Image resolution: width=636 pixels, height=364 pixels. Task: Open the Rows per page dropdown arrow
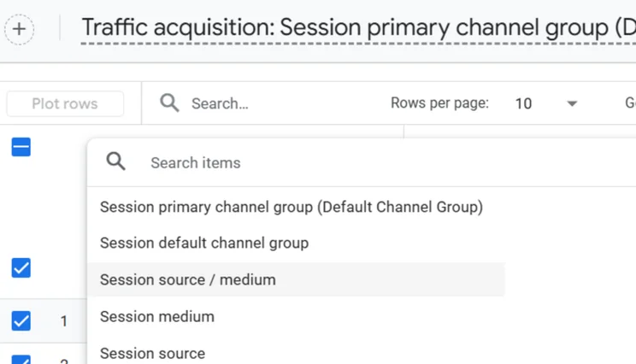coord(572,103)
